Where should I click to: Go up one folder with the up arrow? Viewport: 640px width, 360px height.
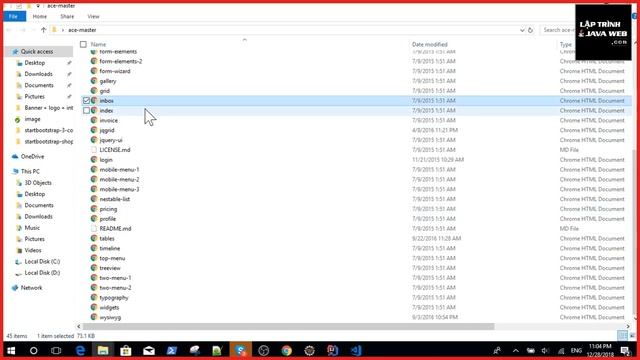click(x=43, y=30)
